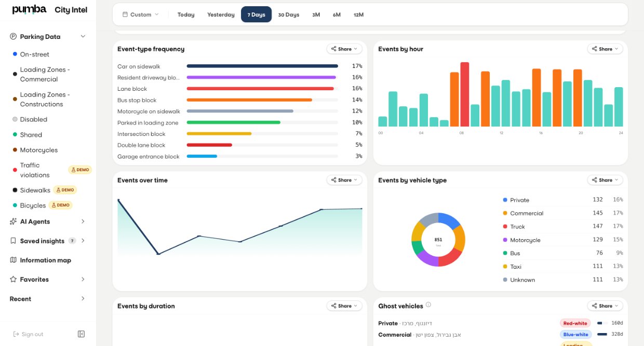644x346 pixels.
Task: Open Share dropdown on Events over time
Action: point(344,180)
